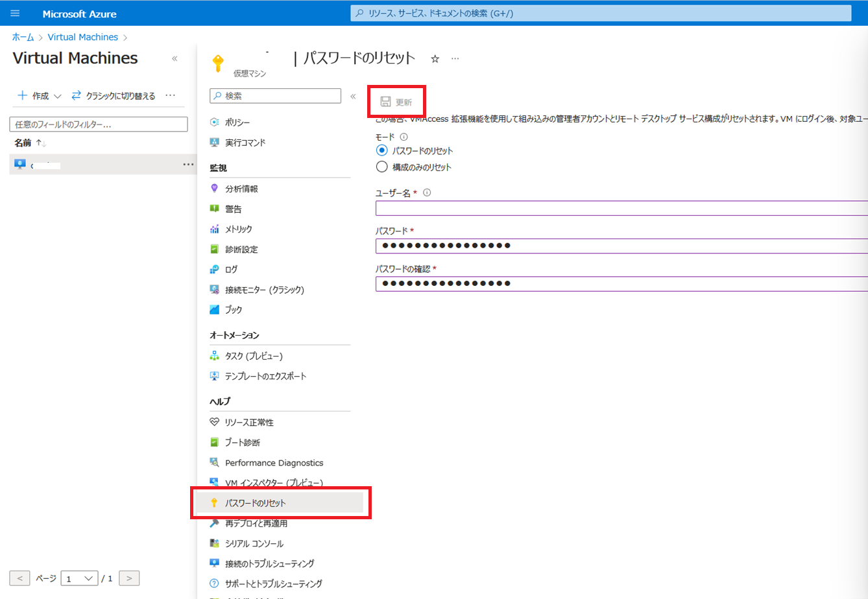
Task: Click the パスワードの確認 input field
Action: [x=621, y=283]
